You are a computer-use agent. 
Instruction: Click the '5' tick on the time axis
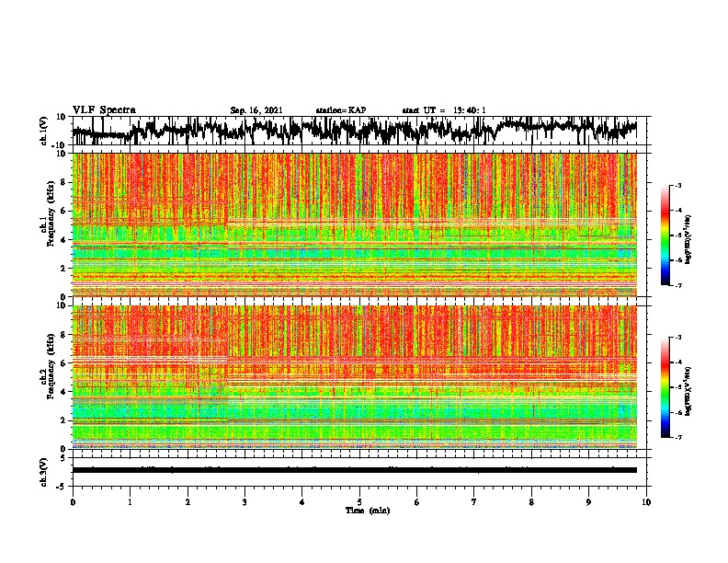pos(359,502)
